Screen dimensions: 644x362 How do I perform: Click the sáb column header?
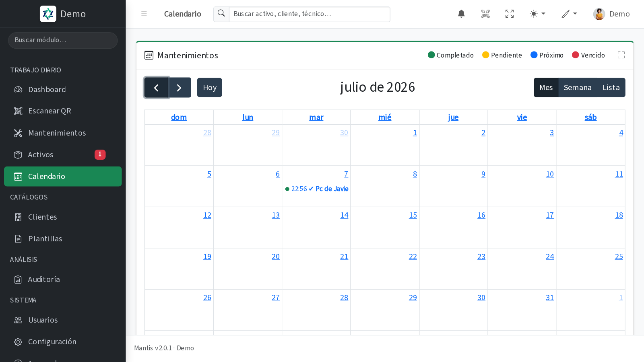tap(590, 117)
